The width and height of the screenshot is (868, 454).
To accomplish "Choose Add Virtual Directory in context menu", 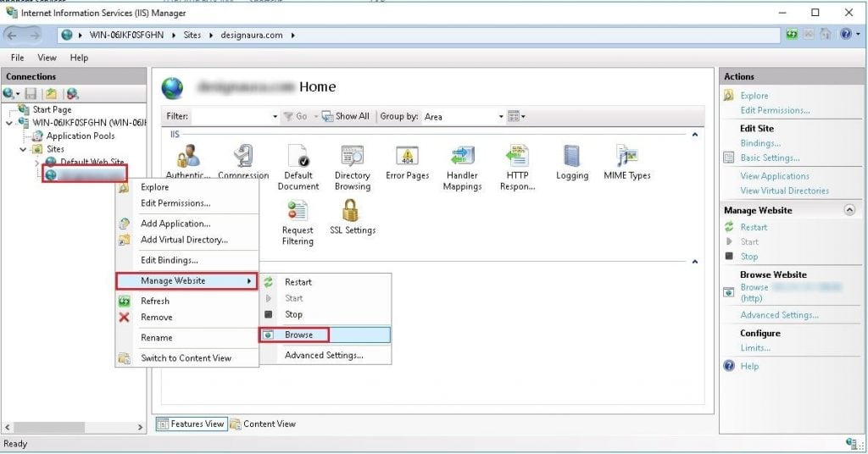I will [186, 240].
